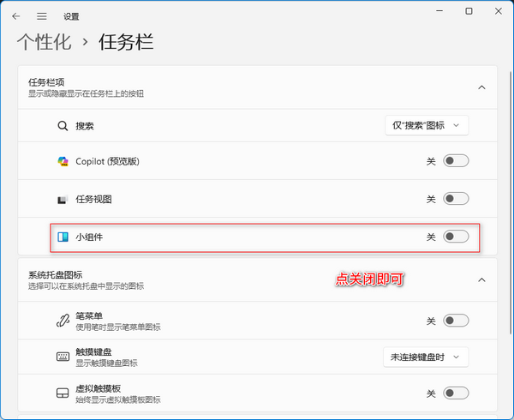The image size is (514, 420).
Task: Click the 虚拟触摸板 touchpad icon
Action: pos(63,393)
